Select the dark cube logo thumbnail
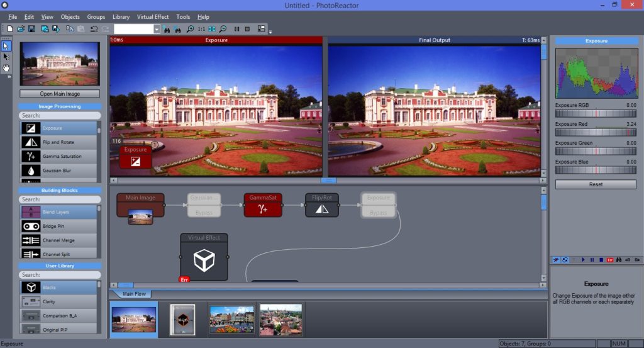Image resolution: width=644 pixels, height=348 pixels. point(183,320)
